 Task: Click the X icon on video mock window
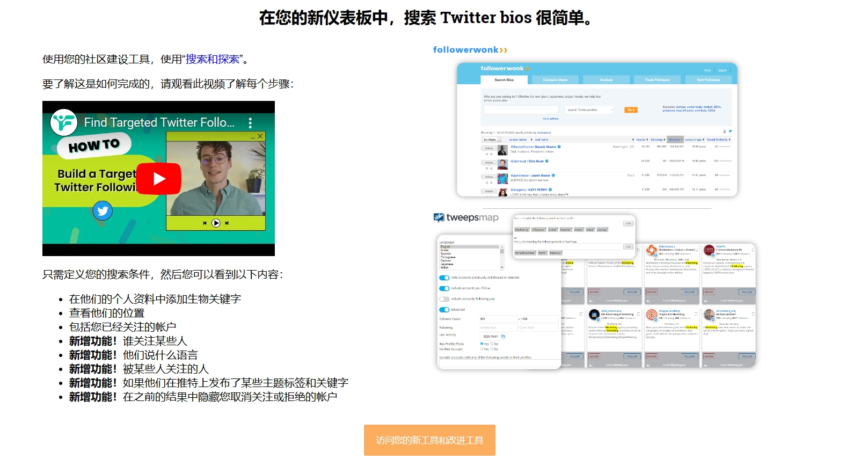click(260, 136)
